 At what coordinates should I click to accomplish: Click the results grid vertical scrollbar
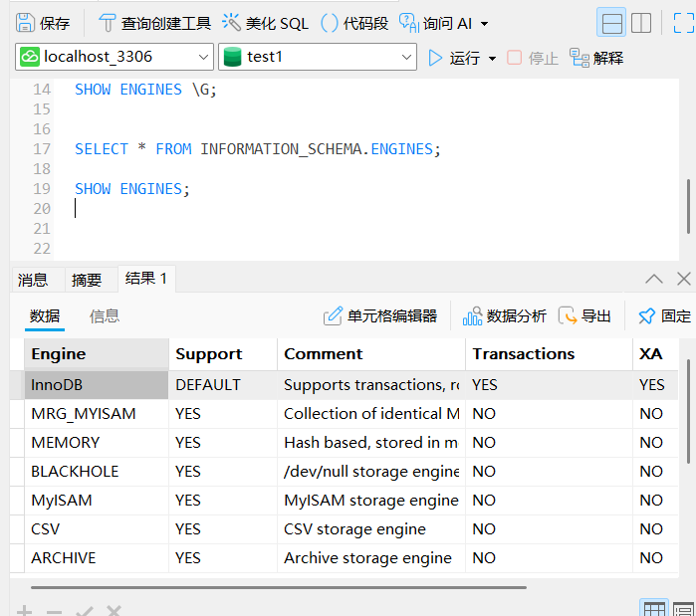click(688, 412)
